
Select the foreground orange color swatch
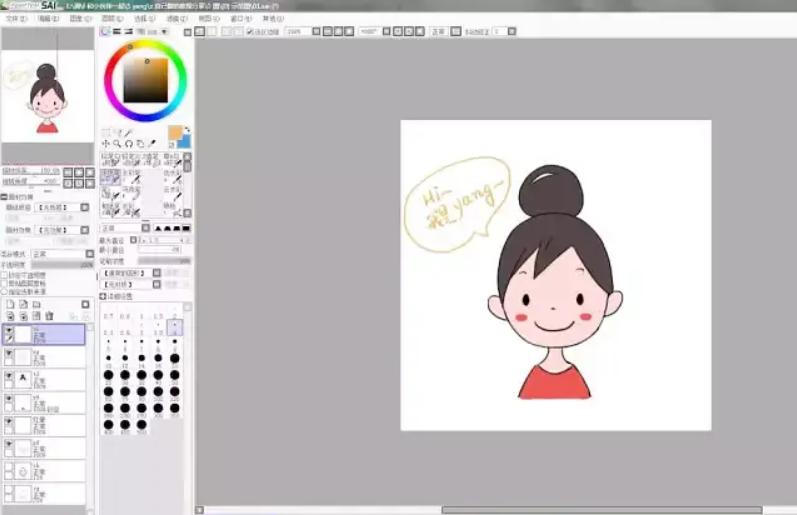point(174,132)
